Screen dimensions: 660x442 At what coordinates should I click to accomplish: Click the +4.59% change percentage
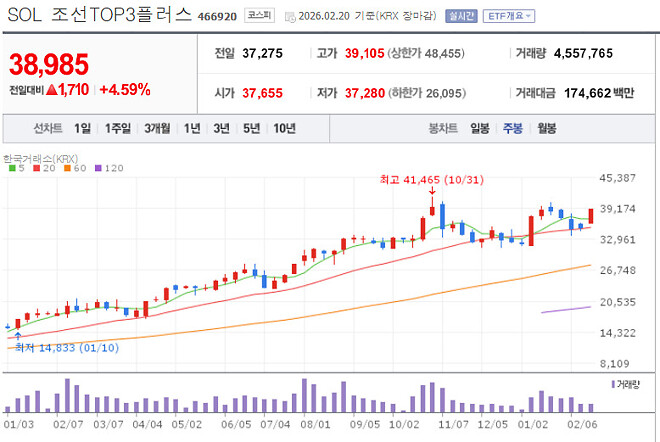pyautogui.click(x=125, y=90)
